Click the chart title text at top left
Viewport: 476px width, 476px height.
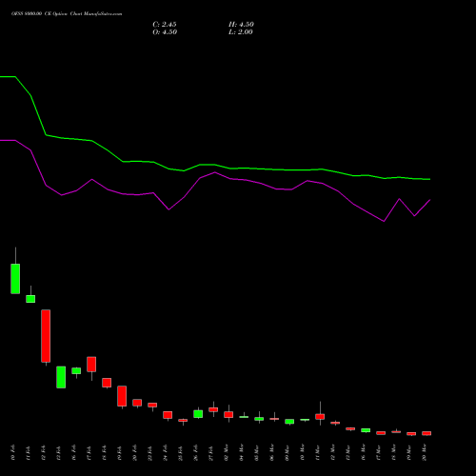pyautogui.click(x=67, y=14)
